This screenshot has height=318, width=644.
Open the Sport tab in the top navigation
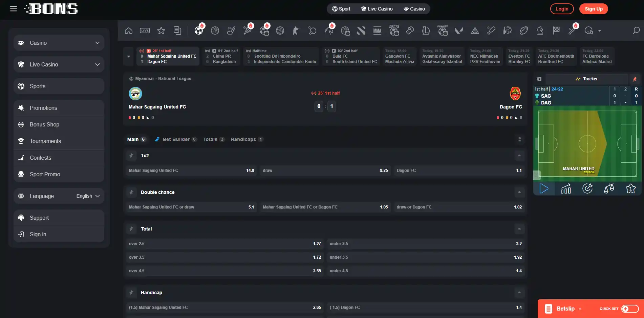pos(341,9)
